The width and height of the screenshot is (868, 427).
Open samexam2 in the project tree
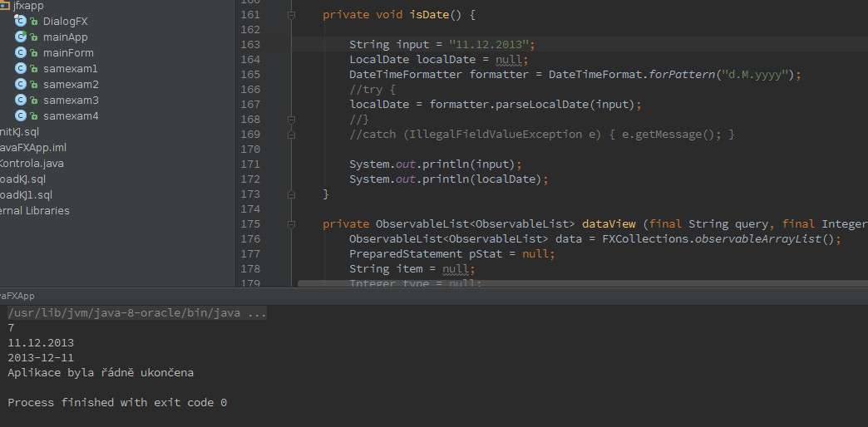pos(71,85)
